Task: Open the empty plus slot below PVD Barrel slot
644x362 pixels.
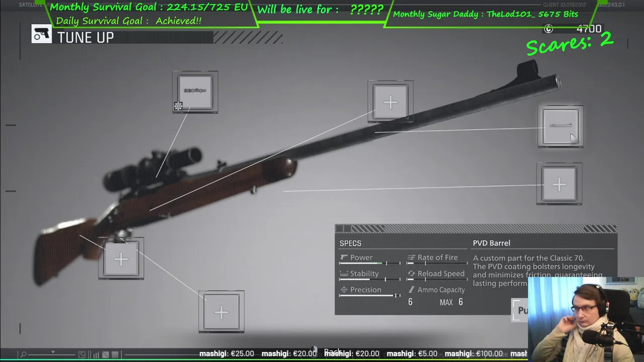Action: [559, 184]
